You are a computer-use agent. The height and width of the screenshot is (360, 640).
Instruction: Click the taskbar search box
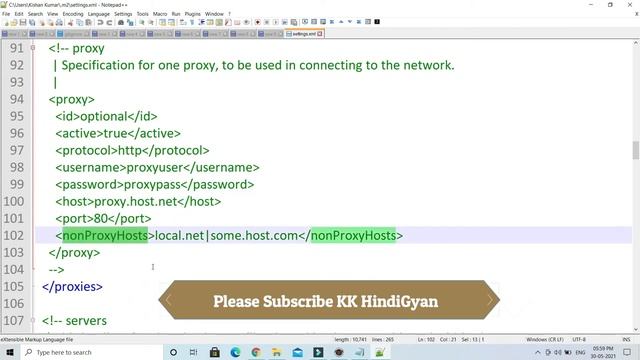point(92,352)
